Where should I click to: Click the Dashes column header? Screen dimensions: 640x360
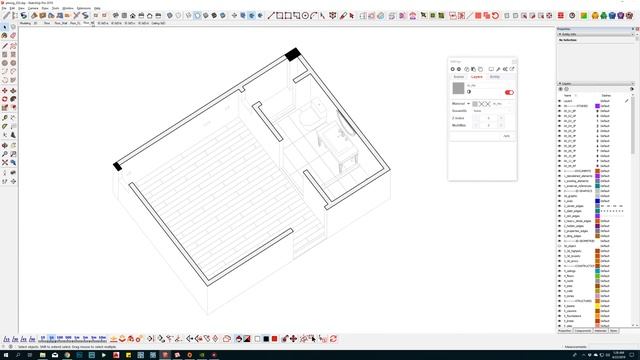click(x=606, y=96)
